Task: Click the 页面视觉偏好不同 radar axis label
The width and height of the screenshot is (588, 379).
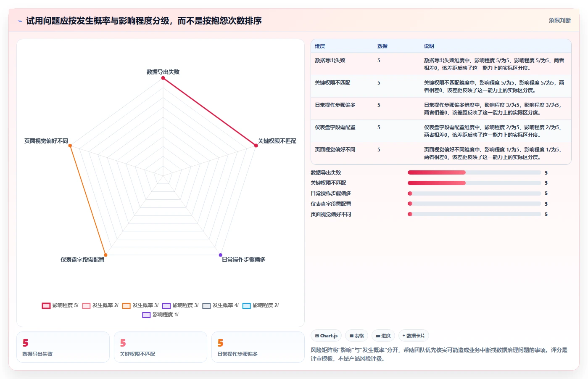Action: click(x=46, y=141)
